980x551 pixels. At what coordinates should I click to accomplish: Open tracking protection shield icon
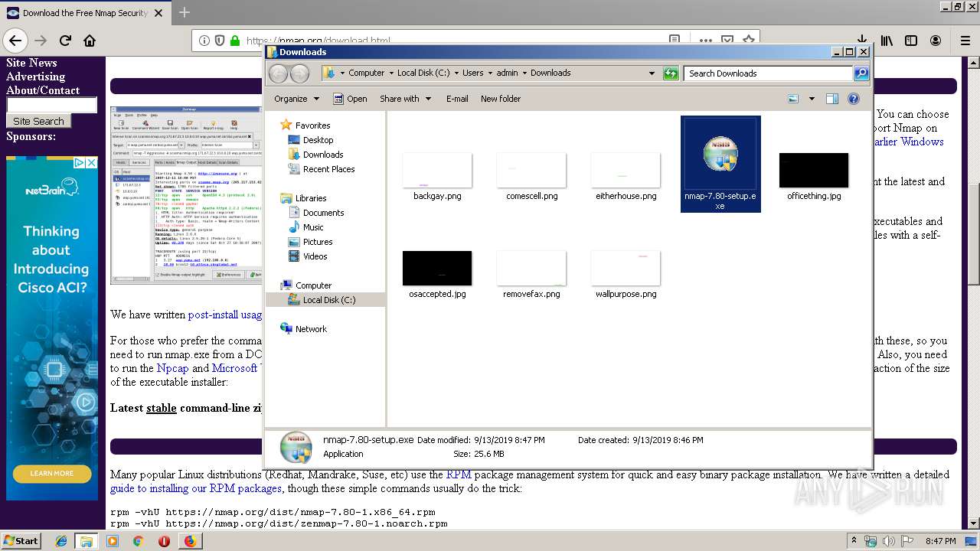click(220, 41)
